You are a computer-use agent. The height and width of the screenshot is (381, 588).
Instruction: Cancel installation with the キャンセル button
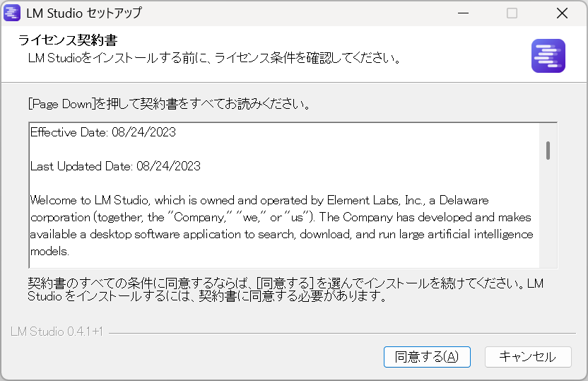pos(527,357)
